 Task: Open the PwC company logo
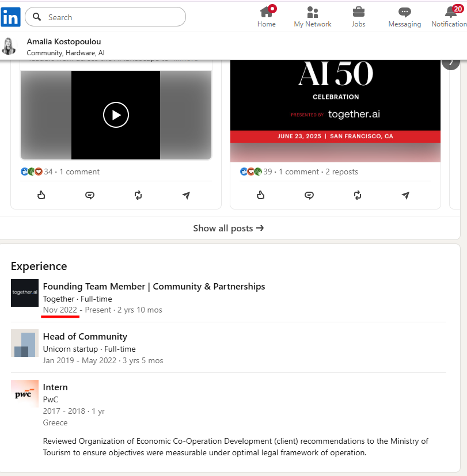click(x=25, y=394)
